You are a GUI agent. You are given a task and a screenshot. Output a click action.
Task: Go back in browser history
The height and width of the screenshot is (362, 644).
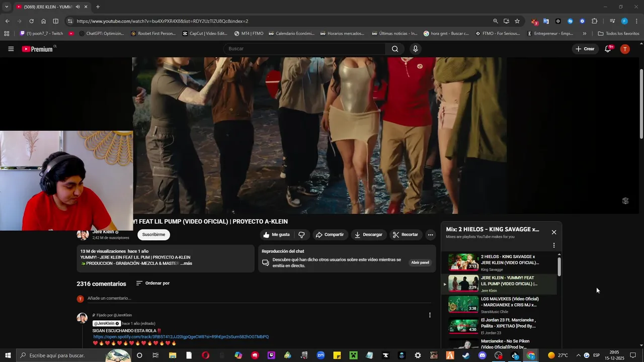point(7,21)
